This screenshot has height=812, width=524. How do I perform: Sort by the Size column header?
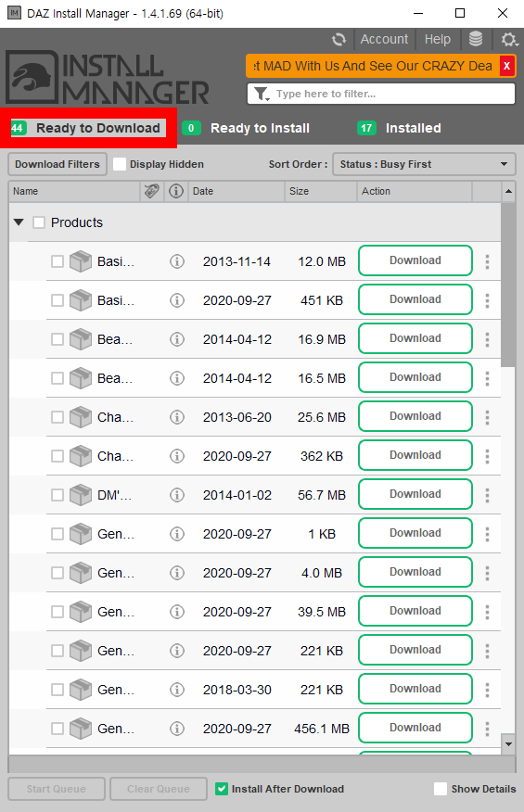320,191
